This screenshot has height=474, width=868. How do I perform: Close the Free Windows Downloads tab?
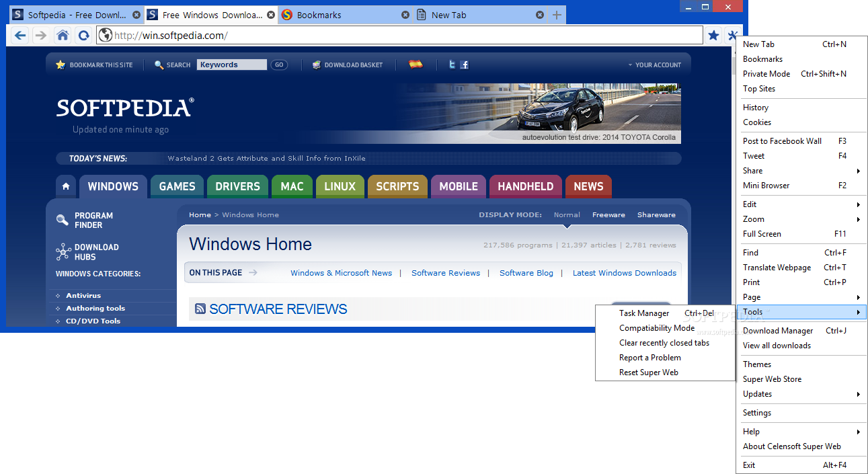click(271, 15)
